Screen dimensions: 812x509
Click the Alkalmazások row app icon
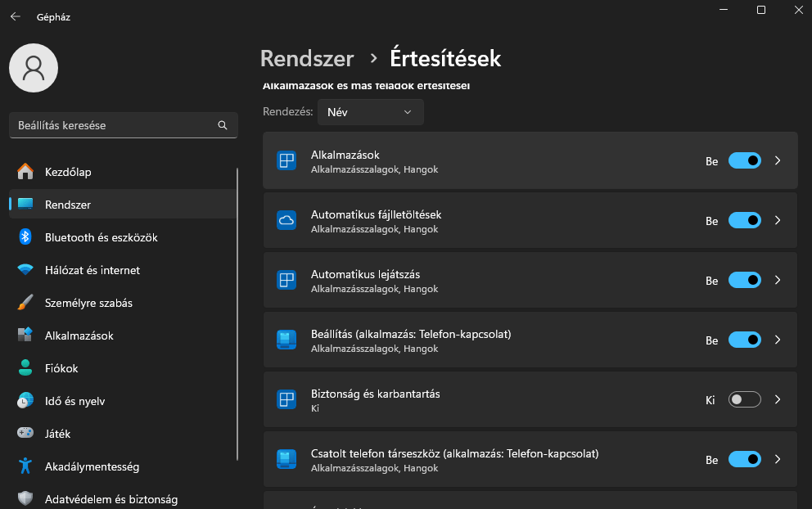pyautogui.click(x=286, y=160)
